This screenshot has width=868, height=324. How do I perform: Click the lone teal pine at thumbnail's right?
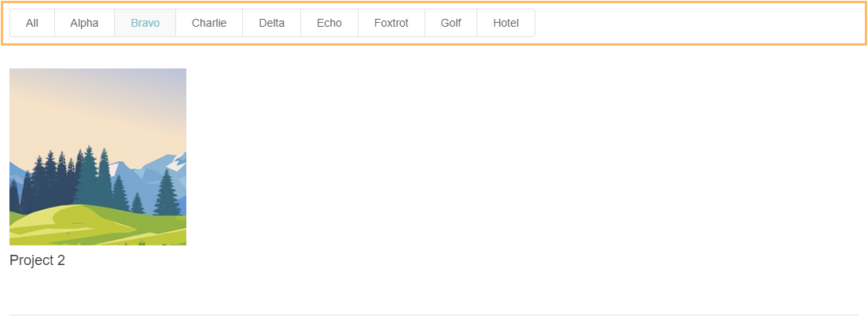(x=167, y=193)
